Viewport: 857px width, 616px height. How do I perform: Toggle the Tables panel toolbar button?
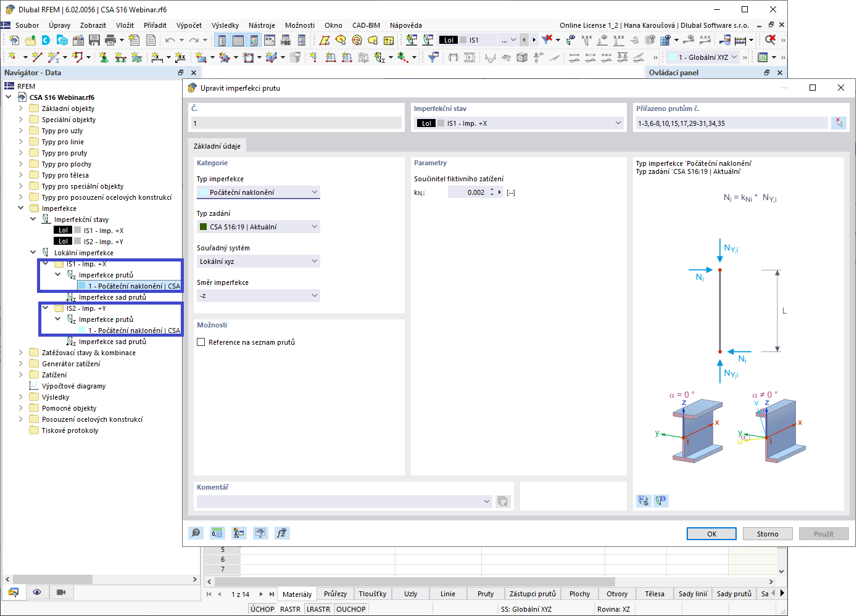[238, 40]
